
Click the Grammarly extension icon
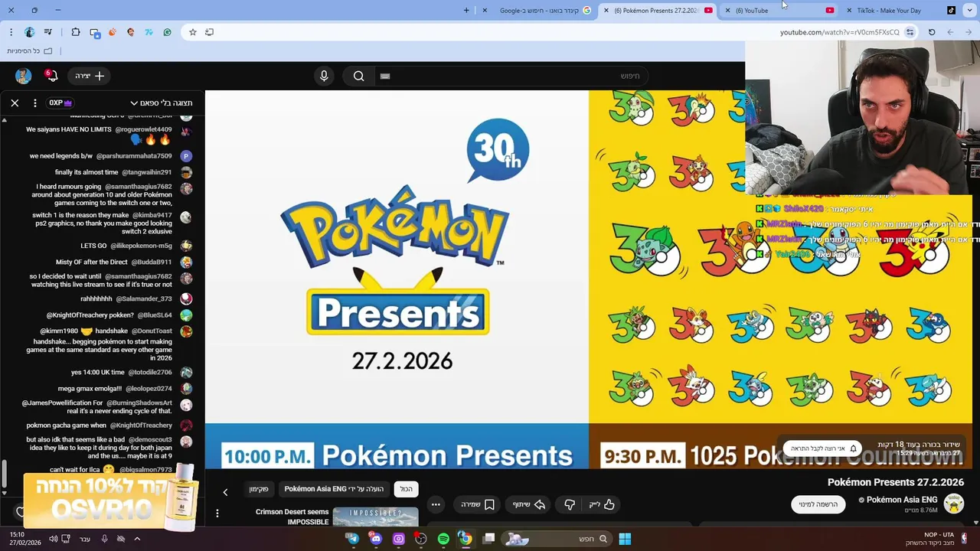tap(168, 32)
